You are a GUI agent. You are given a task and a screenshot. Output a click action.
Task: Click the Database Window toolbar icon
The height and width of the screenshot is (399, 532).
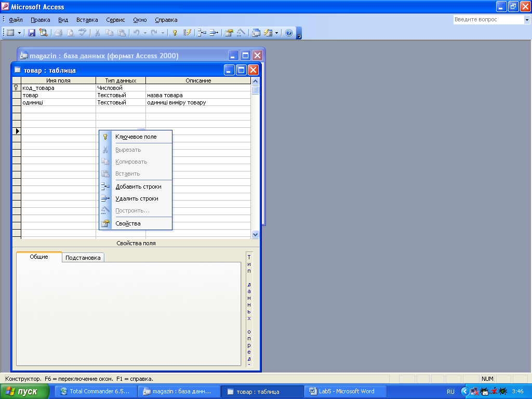[256, 33]
